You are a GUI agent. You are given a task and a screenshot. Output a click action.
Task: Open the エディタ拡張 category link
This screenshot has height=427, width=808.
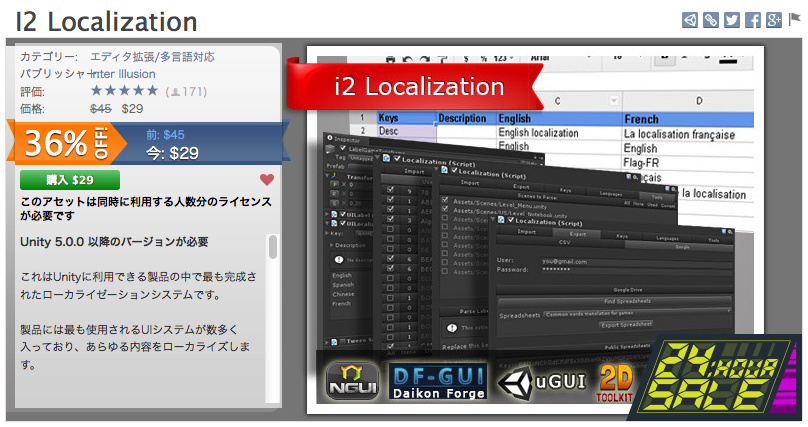122,57
